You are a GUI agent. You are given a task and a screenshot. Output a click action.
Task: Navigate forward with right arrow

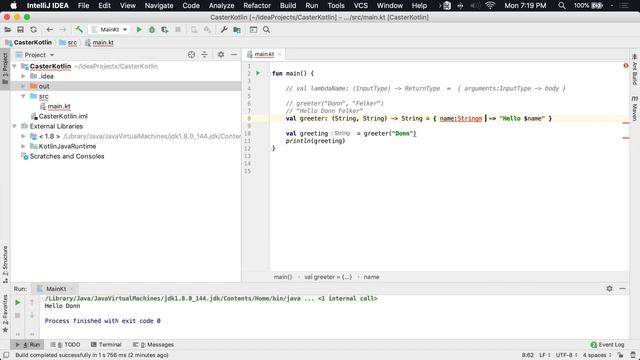62,29
